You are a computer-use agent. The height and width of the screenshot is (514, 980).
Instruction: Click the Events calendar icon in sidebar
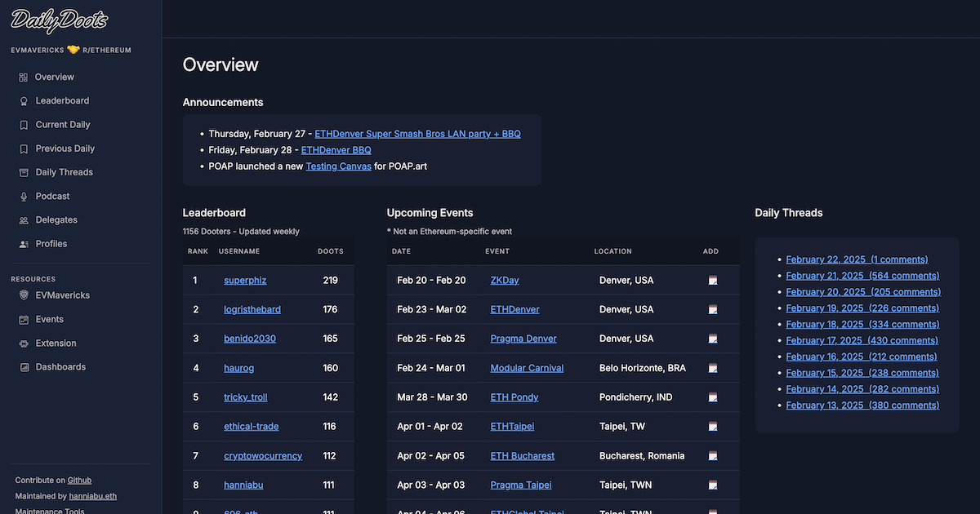24,320
